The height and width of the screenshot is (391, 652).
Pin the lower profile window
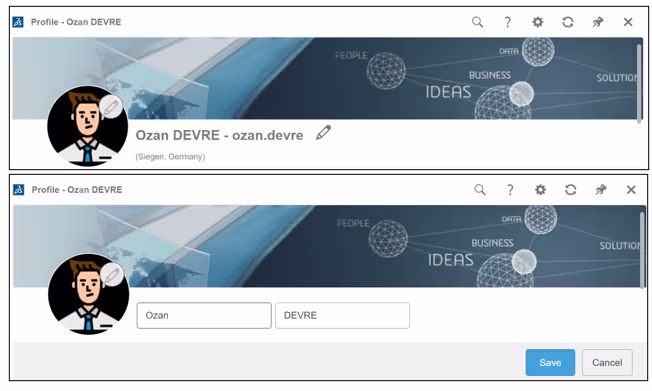600,190
